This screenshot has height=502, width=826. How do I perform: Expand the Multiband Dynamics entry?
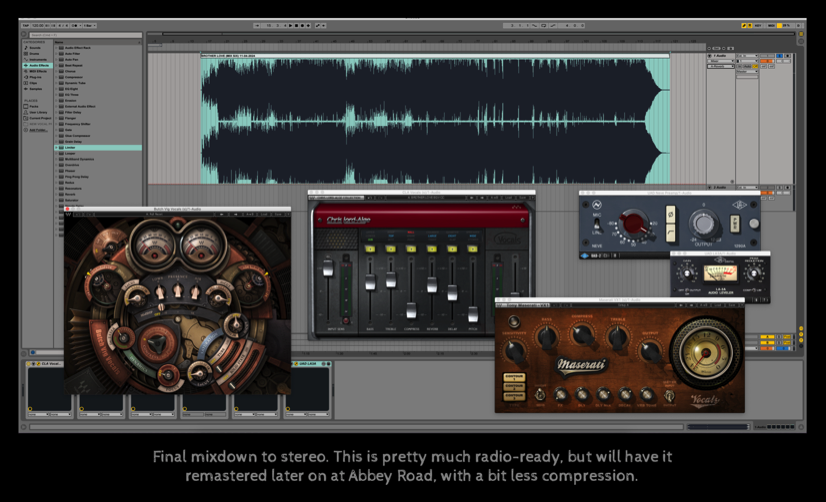pos(56,159)
